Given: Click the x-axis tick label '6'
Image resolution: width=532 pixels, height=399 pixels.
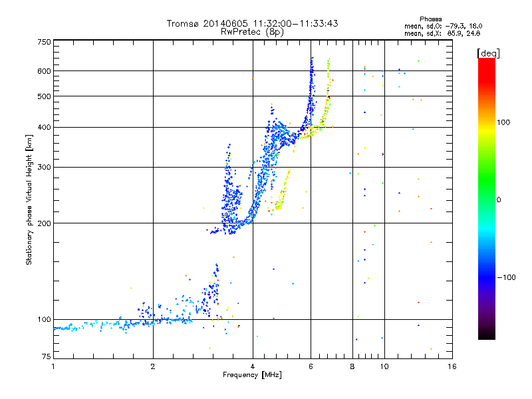Looking at the screenshot, I should point(311,366).
